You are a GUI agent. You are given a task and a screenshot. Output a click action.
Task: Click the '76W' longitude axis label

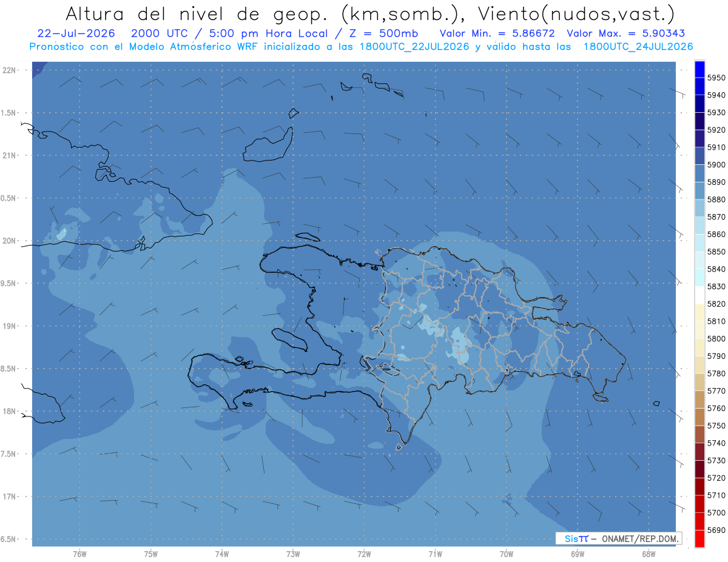click(79, 554)
